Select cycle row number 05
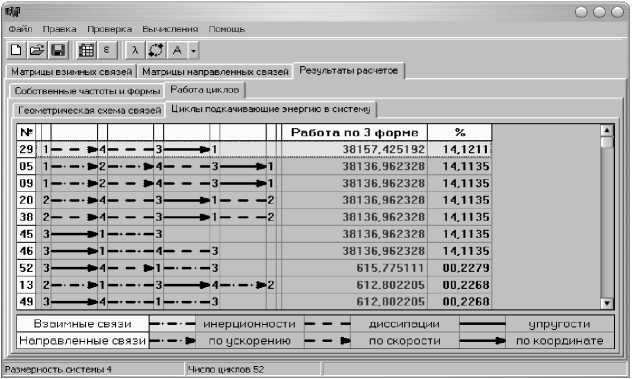This screenshot has height=379, width=632. click(x=254, y=166)
